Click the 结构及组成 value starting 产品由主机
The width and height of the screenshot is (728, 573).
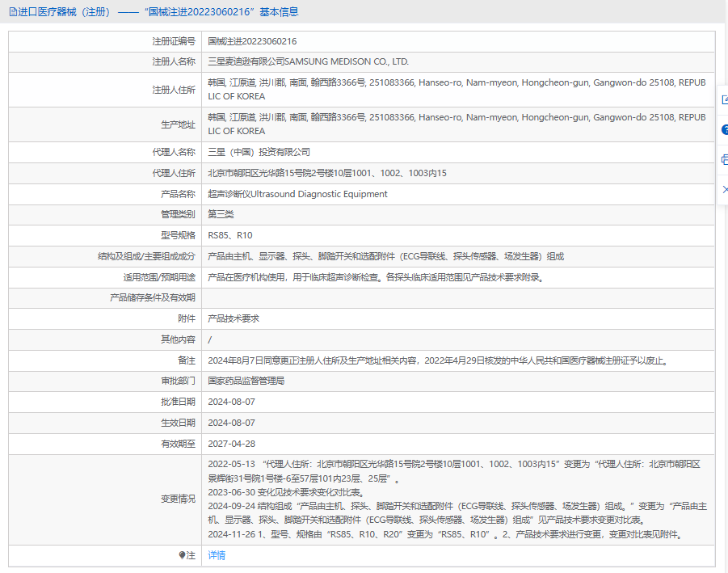click(385, 256)
